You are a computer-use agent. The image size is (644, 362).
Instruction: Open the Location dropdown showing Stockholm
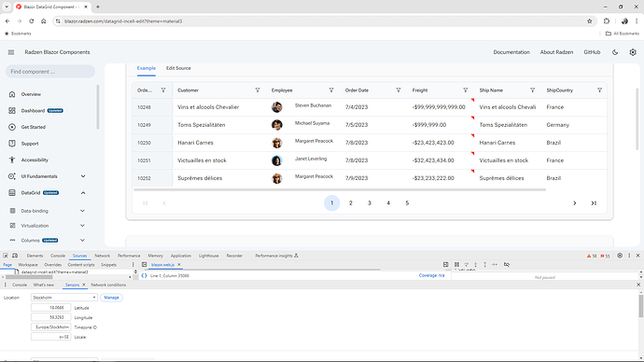click(64, 298)
